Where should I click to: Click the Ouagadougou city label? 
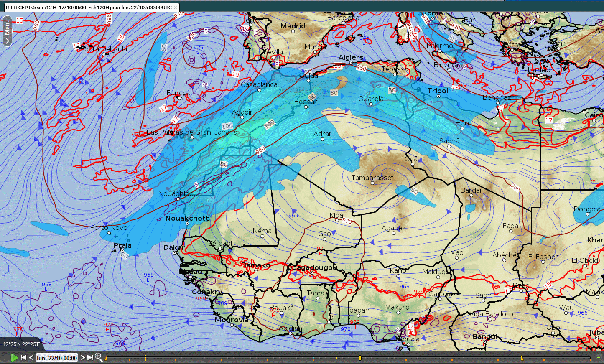coord(312,267)
